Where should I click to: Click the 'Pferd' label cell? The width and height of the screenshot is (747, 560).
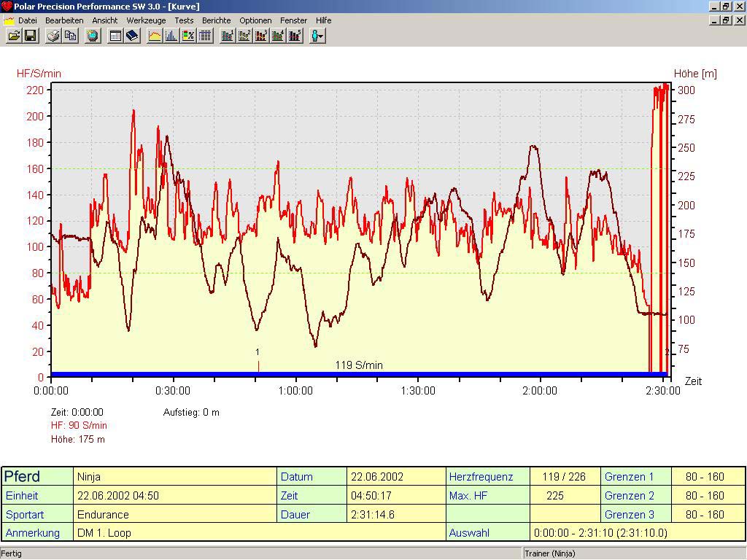click(38, 476)
